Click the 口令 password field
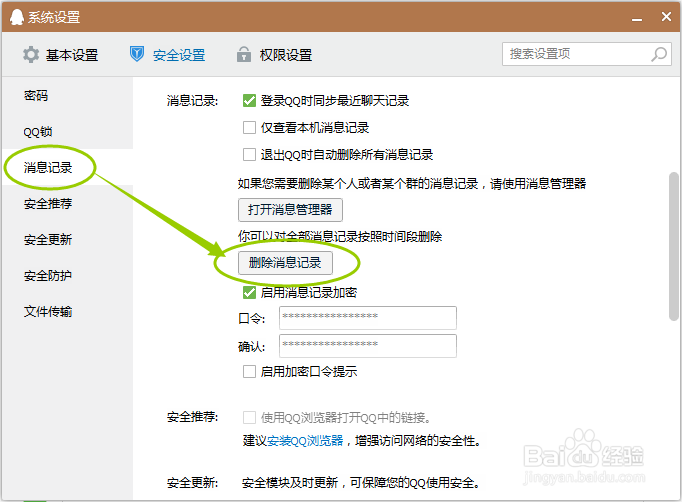Viewport: 682px width, 502px height. point(368,318)
